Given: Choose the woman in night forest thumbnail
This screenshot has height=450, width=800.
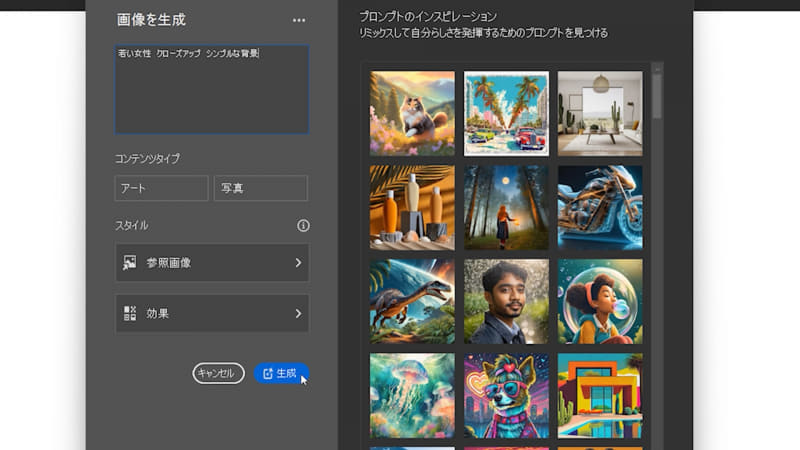Looking at the screenshot, I should point(506,207).
